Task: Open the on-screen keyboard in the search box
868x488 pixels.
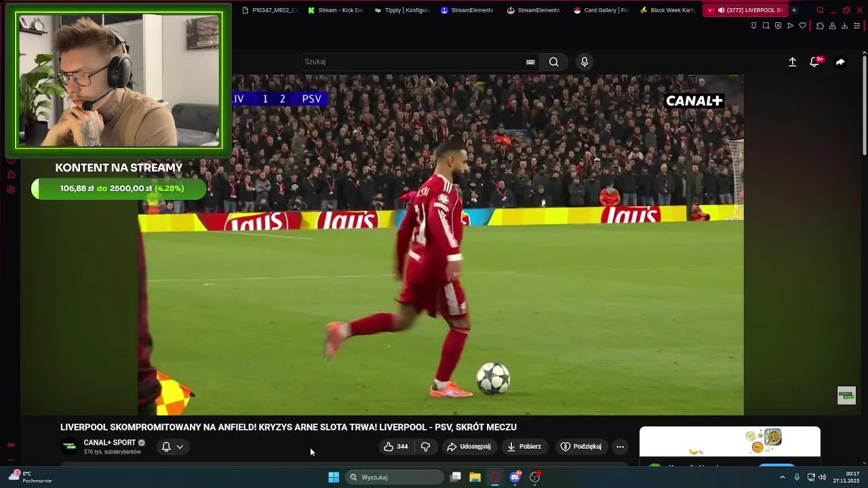Action: 530,62
